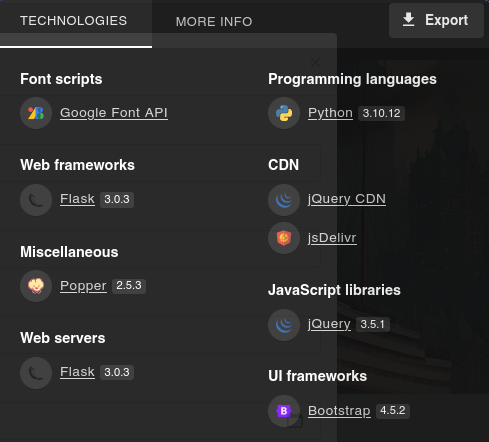Viewport: 489px width, 442px height.
Task: Click the jQuery CDN icon
Action: [284, 200]
